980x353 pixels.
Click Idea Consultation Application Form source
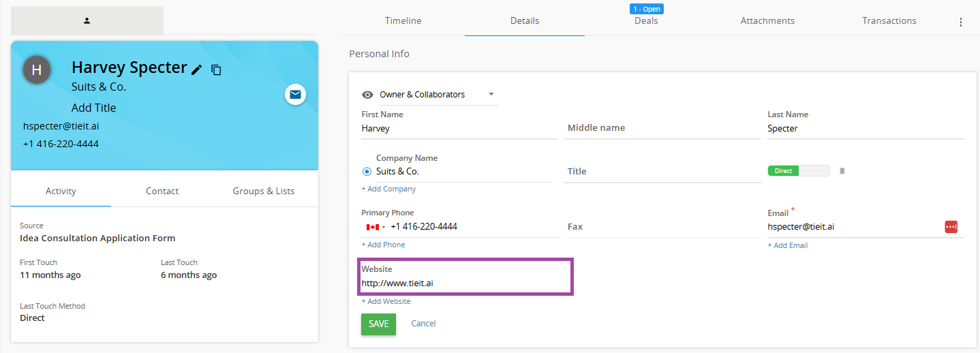(97, 239)
